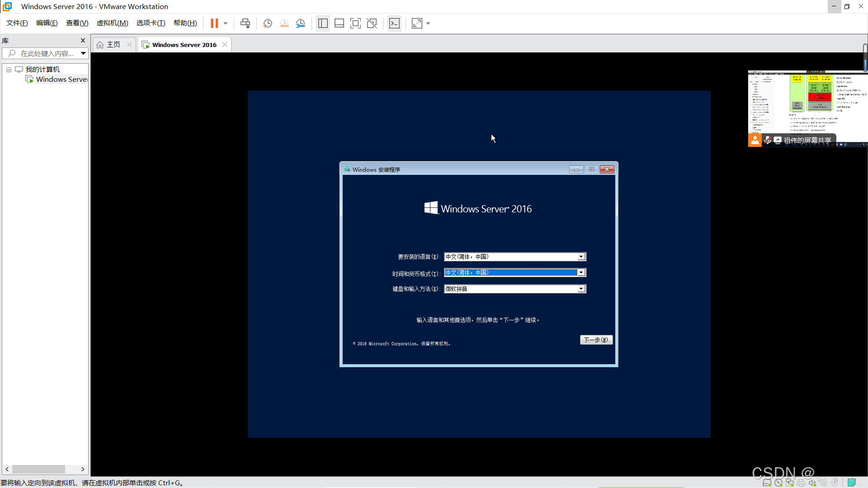Click the network adapter status bar icon
The height and width of the screenshot is (488, 868).
click(790, 483)
